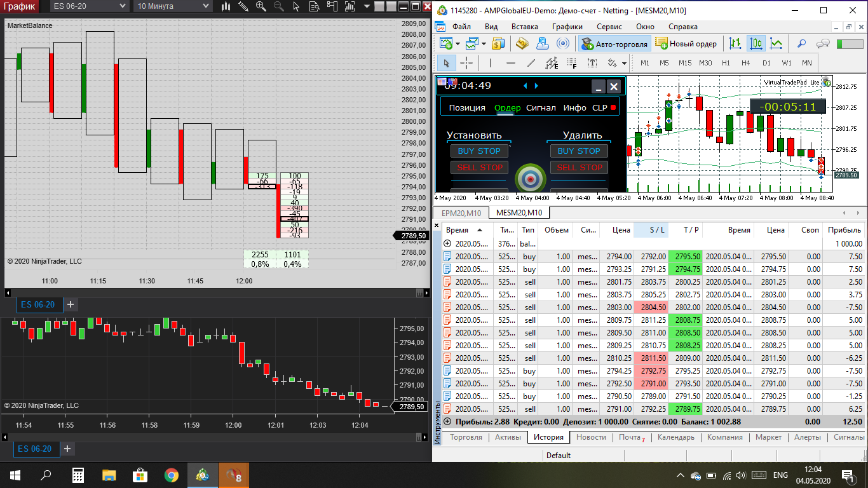
Task: Expand the profiles dropdown arrow
Action: (484, 44)
